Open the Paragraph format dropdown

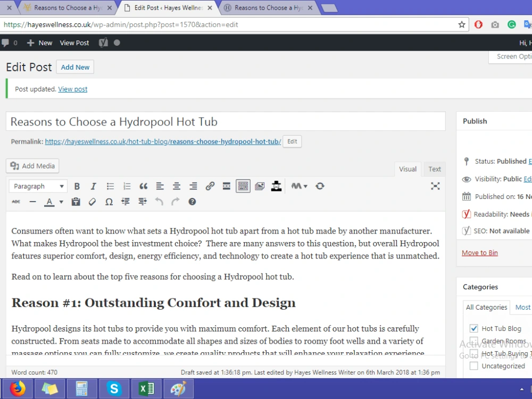(38, 186)
